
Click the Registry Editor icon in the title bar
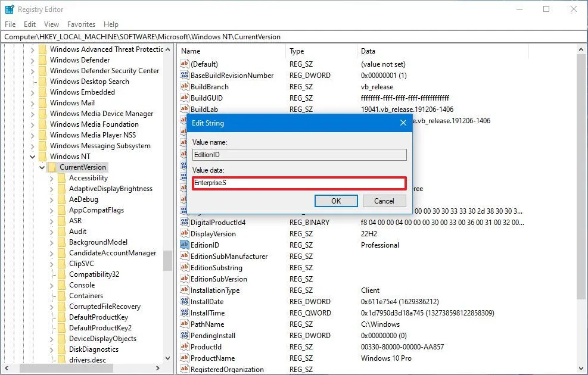8,9
